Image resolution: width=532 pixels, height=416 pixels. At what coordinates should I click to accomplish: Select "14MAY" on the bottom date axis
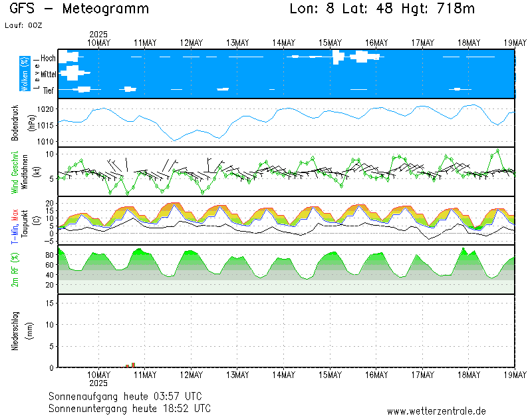point(284,375)
